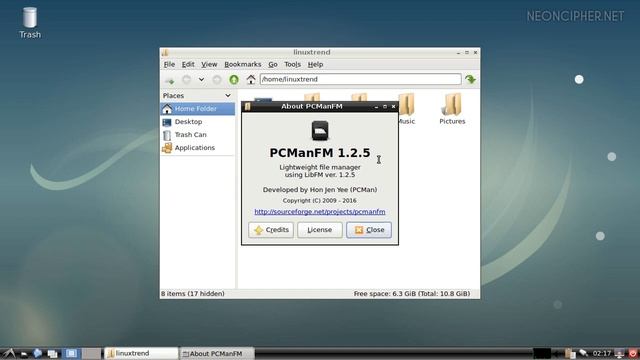Click the CPU monitor in system tray
Image resolution: width=640 pixels, height=360 pixels.
542,353
